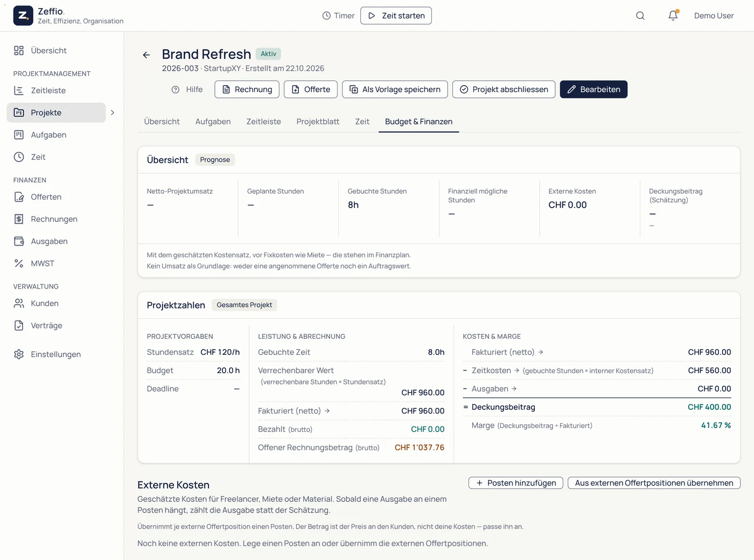Switch to the Zeit project tab
The width and height of the screenshot is (754, 560).
(362, 122)
